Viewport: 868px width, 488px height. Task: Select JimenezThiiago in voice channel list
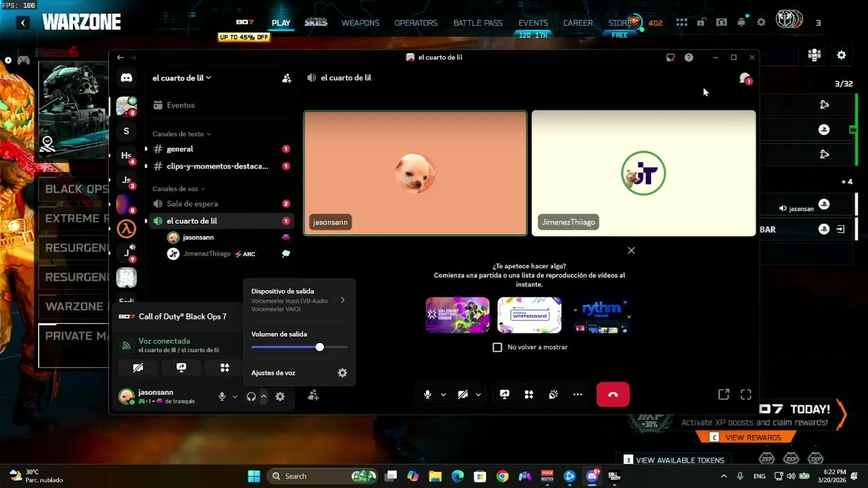229,254
